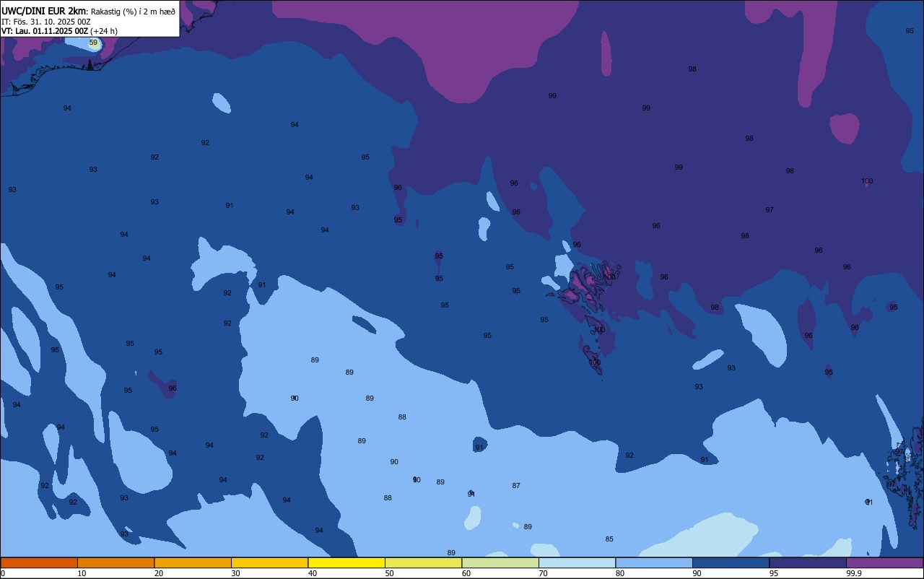
Task: Click the legend scale label 30
Action: (x=235, y=573)
